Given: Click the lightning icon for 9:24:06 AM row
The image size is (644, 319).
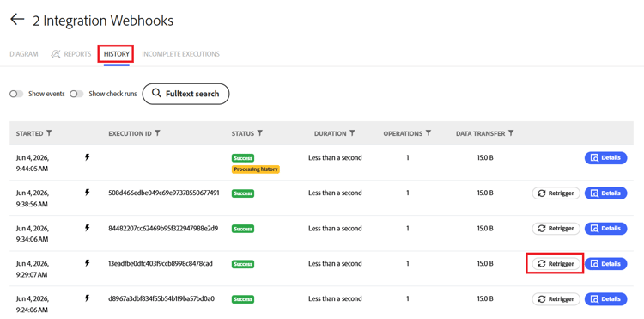Looking at the screenshot, I should coord(87,298).
